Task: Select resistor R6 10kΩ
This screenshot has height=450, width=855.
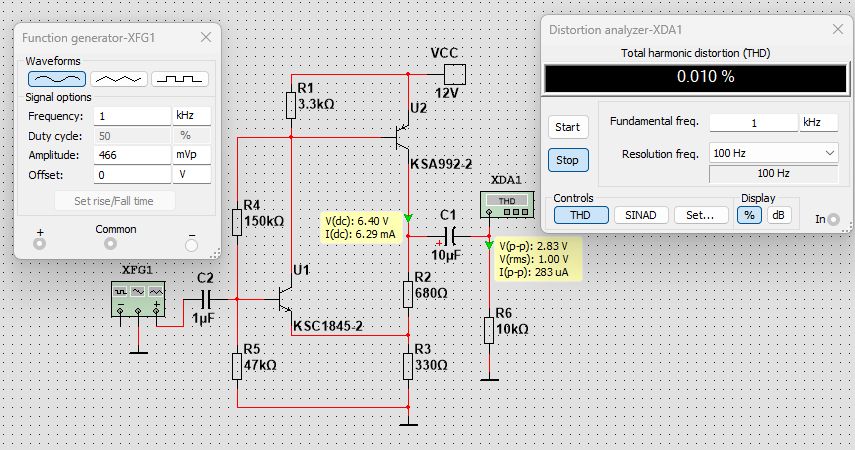Action: coord(489,330)
